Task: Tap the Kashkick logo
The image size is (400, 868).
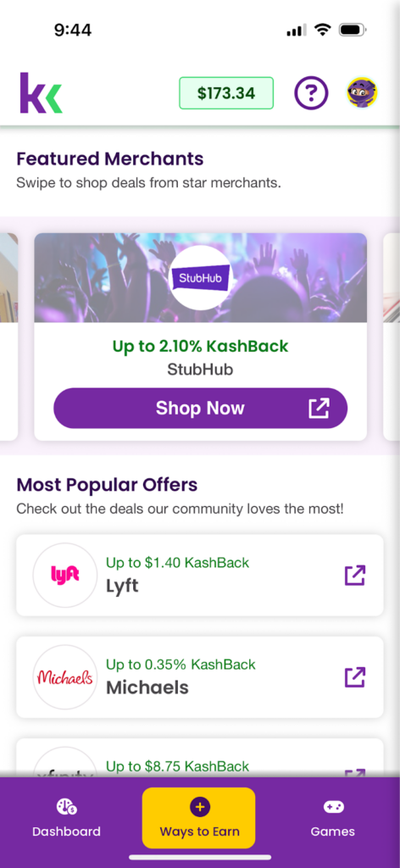Action: 41,93
